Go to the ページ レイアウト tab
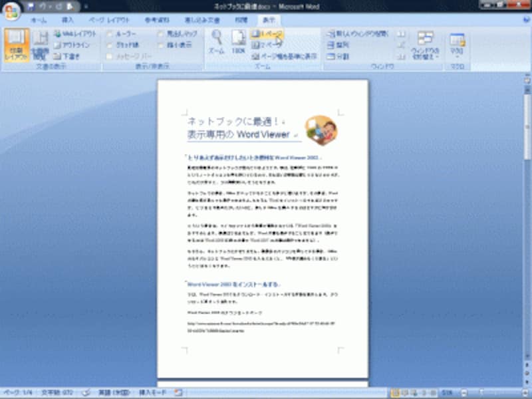This screenshot has height=399, width=532. (109, 20)
